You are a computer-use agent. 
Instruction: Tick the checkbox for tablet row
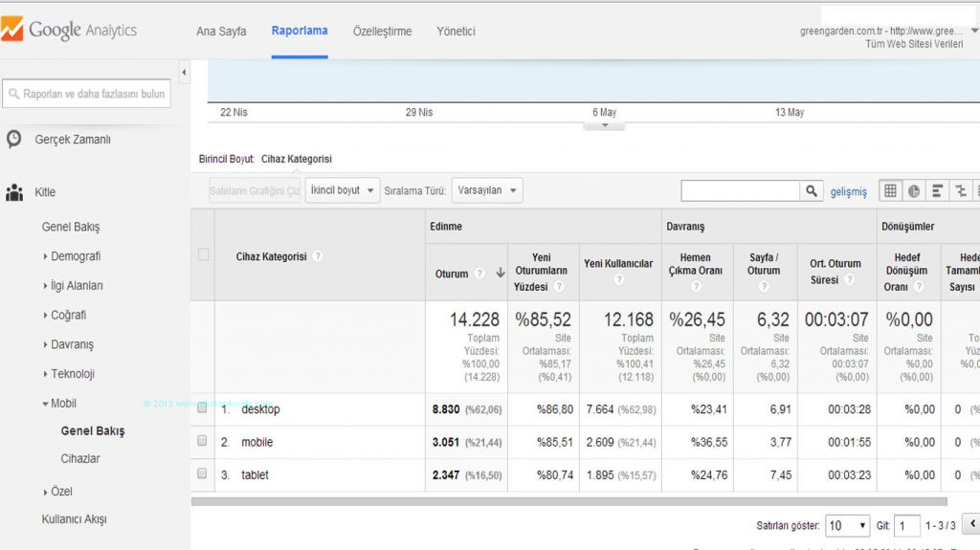[202, 473]
